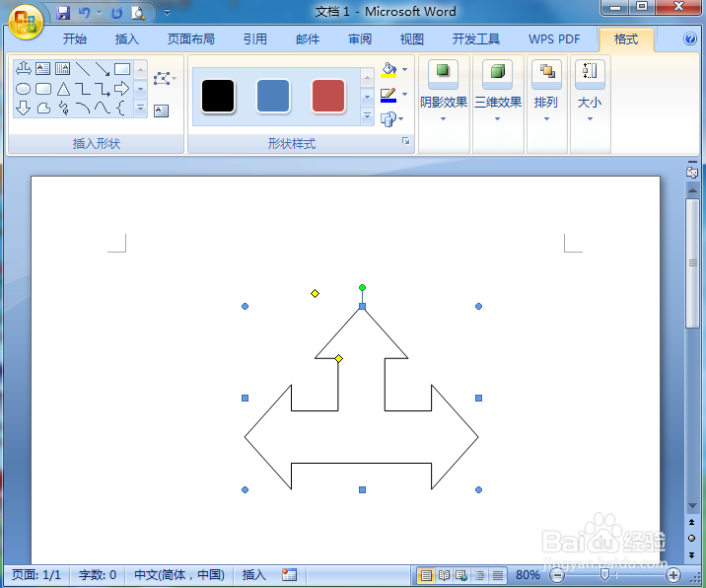Apply the red shape style
This screenshot has height=588, width=706.
(328, 96)
